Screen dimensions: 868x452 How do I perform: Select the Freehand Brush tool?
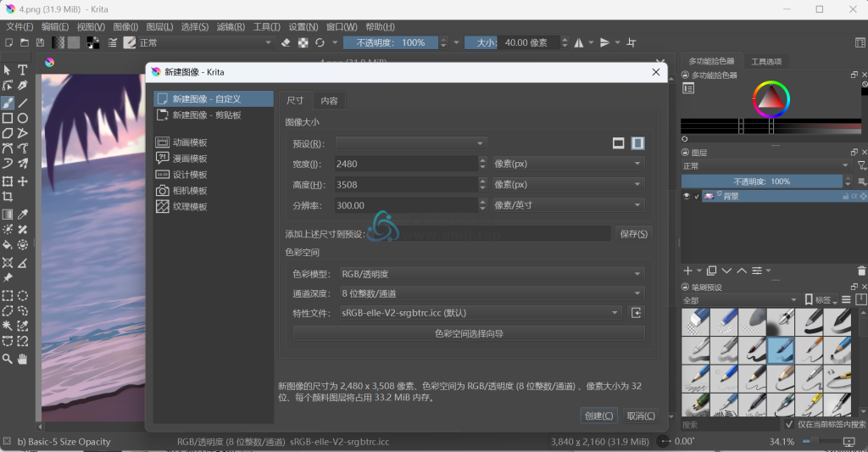8,103
